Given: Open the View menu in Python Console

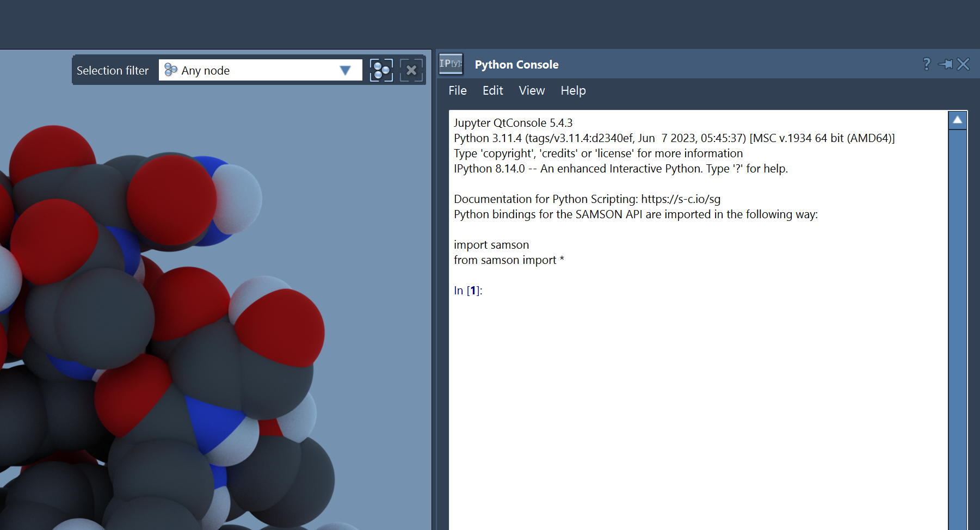Looking at the screenshot, I should tap(532, 90).
